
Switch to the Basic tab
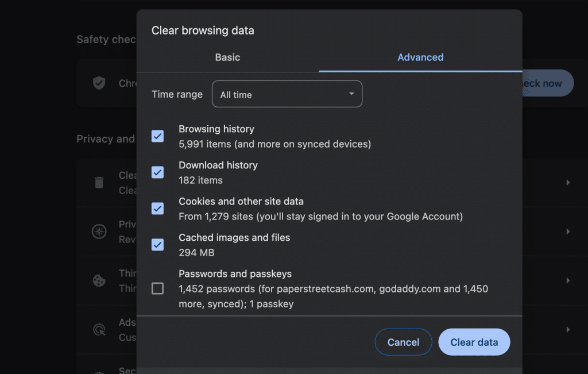click(227, 57)
